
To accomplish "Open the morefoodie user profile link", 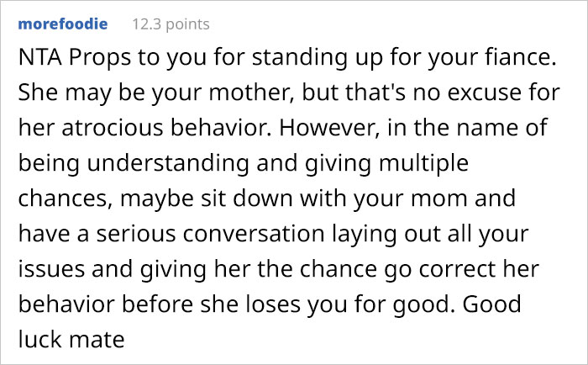I will click(x=63, y=24).
